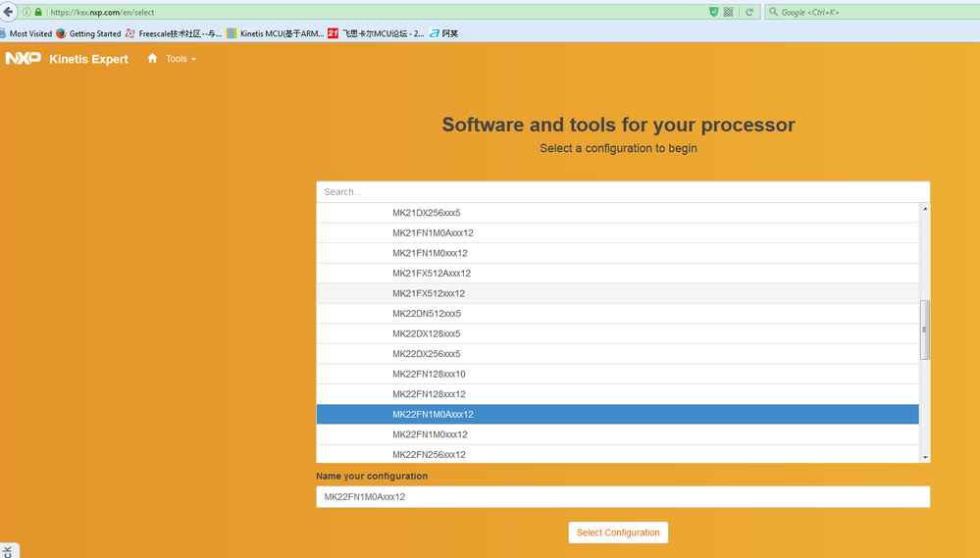Image resolution: width=980 pixels, height=558 pixels.
Task: Select MK21FX512xxx12 from the list
Action: 617,293
